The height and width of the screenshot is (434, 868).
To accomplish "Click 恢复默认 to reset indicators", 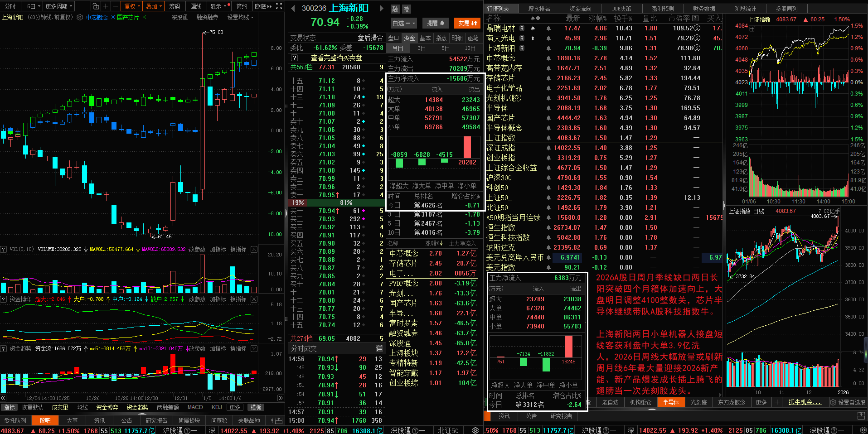I will point(32,407).
